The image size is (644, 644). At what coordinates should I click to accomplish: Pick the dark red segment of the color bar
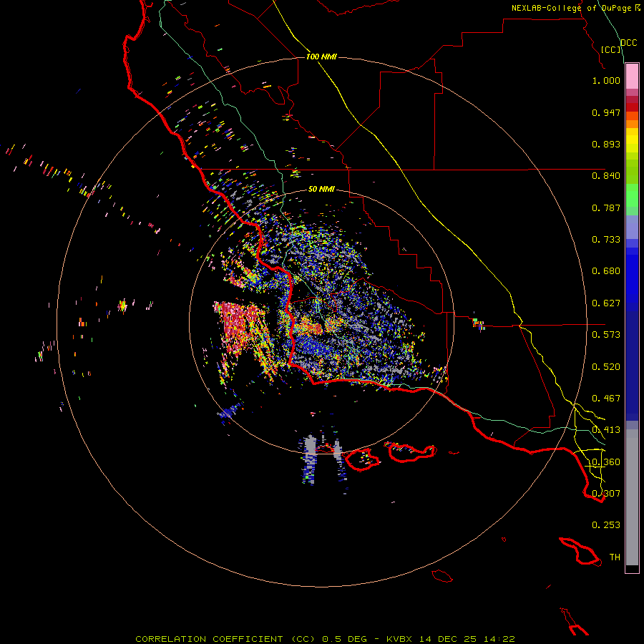[632, 107]
